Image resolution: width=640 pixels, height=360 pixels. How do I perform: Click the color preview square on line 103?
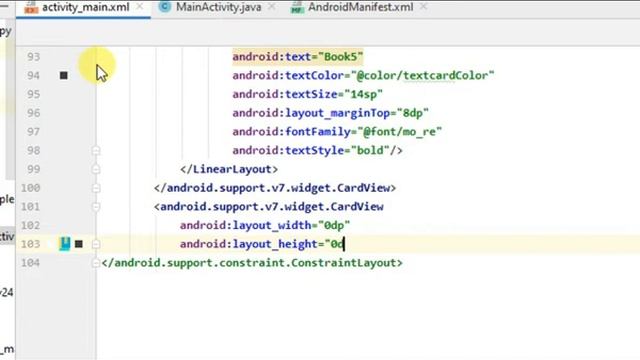click(x=79, y=244)
